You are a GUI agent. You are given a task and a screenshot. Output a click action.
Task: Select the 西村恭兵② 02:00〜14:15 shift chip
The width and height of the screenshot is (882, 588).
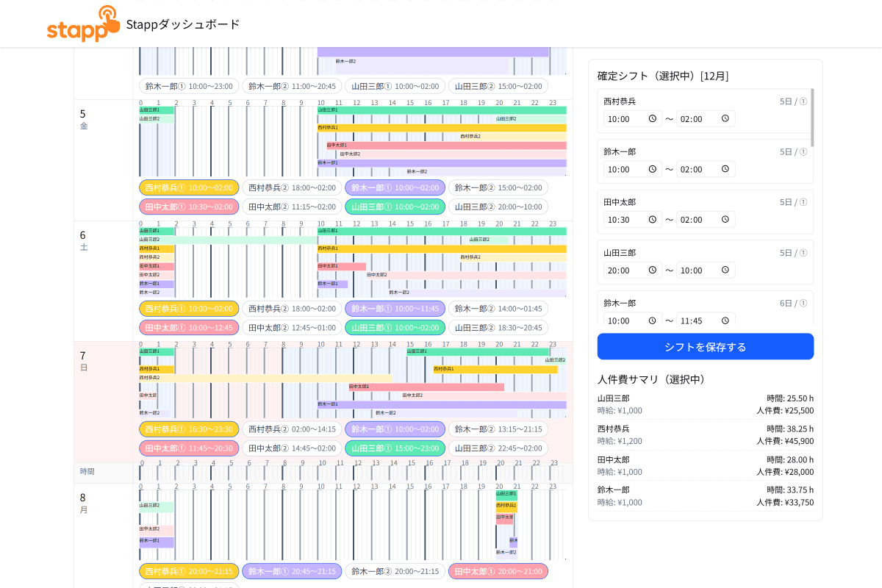pyautogui.click(x=292, y=429)
